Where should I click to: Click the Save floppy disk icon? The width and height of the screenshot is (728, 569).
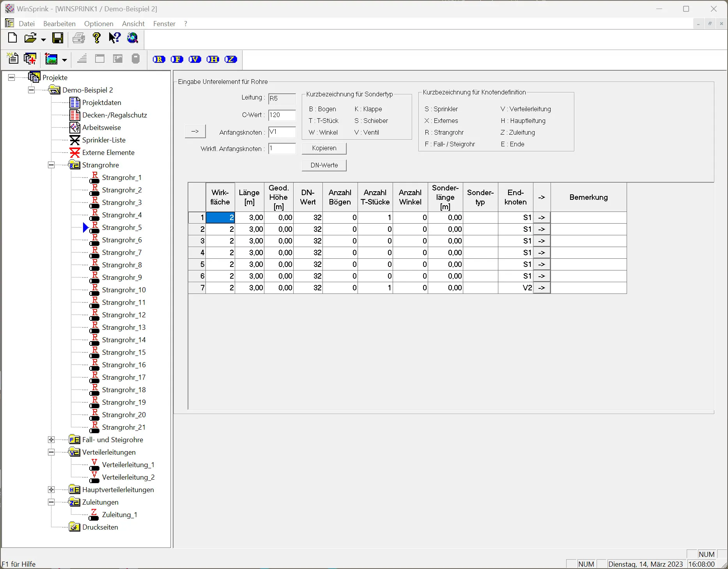pyautogui.click(x=58, y=38)
